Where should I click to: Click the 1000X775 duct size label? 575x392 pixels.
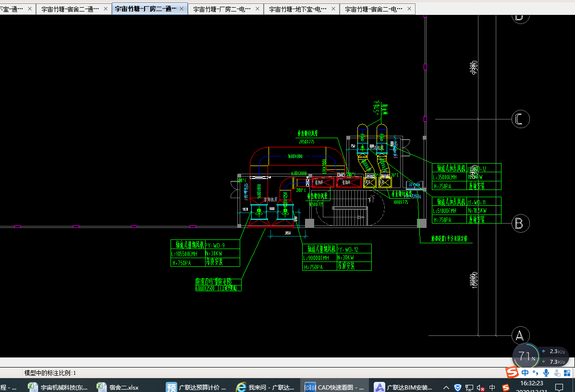(401, 202)
